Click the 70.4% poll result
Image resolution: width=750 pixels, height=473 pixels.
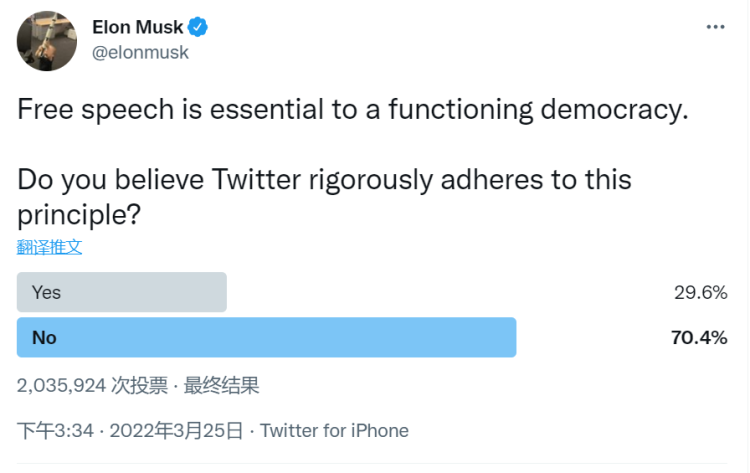[x=698, y=338]
